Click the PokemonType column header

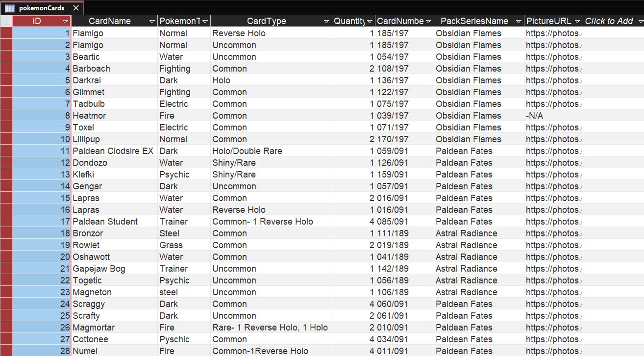click(x=179, y=21)
